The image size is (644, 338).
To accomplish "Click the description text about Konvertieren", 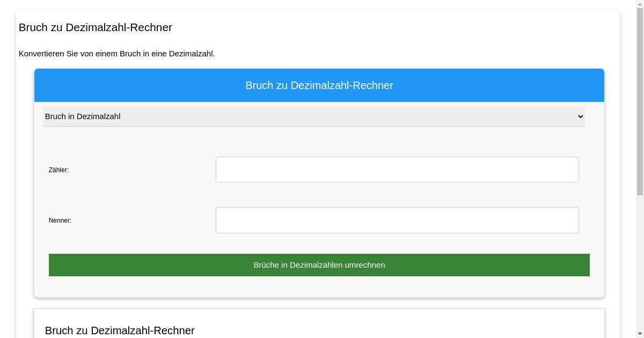I will 117,54.
